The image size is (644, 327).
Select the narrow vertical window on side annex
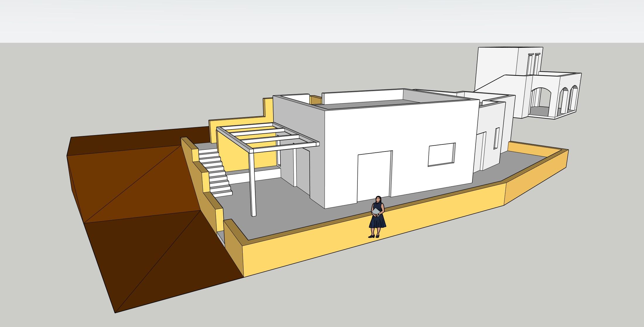pyautogui.click(x=497, y=138)
